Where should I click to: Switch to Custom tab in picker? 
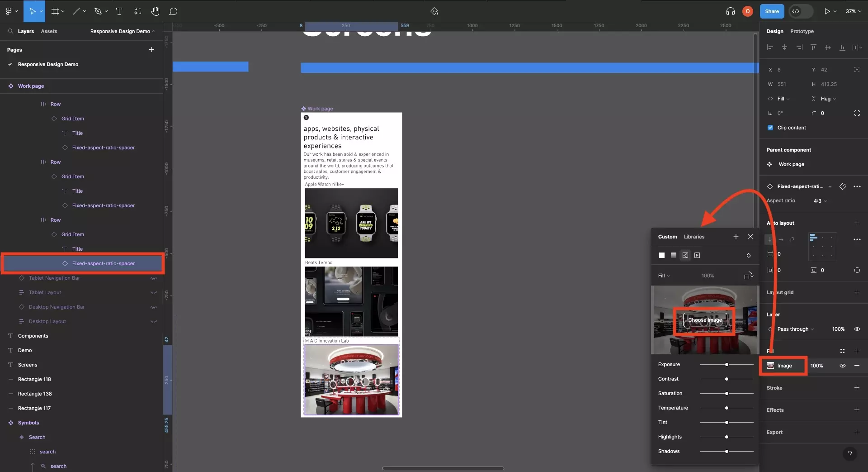point(667,237)
